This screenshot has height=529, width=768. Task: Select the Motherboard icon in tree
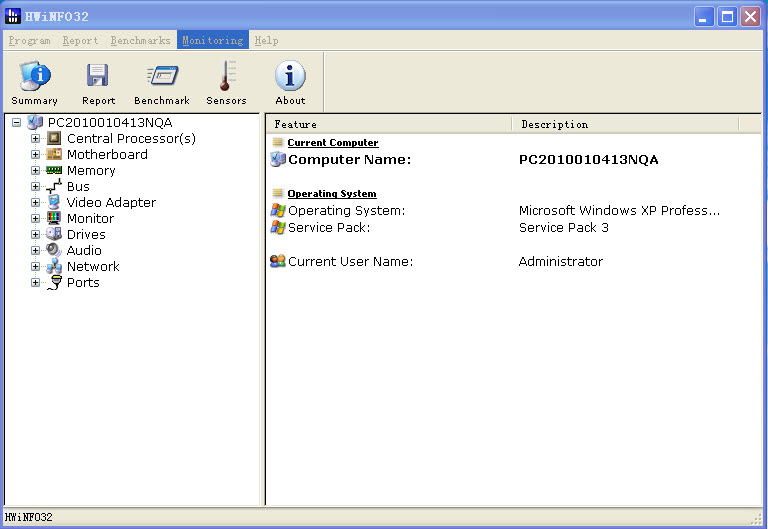tap(54, 155)
